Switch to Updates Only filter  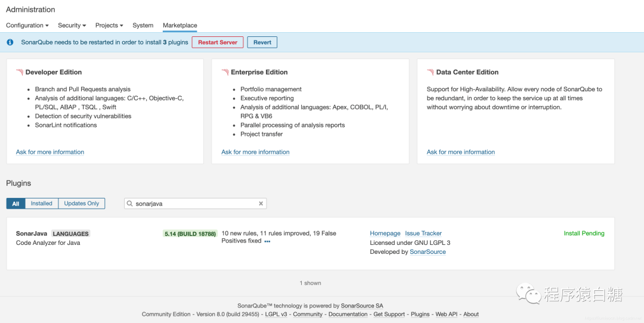(x=82, y=204)
